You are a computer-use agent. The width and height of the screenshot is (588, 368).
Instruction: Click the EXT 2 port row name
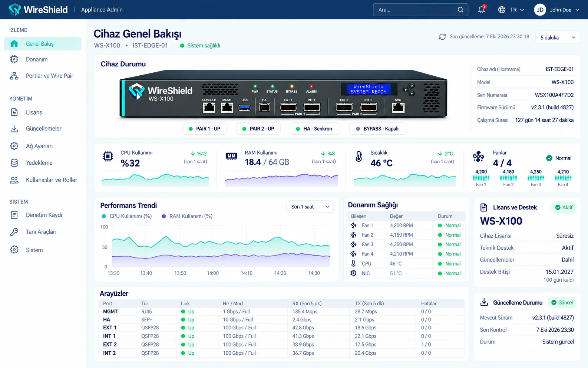[110, 344]
